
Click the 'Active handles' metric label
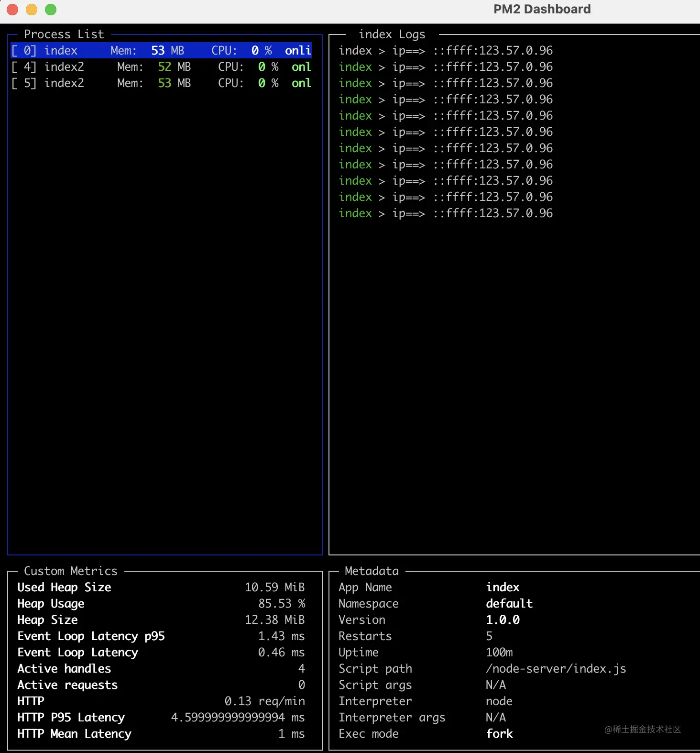coord(64,669)
